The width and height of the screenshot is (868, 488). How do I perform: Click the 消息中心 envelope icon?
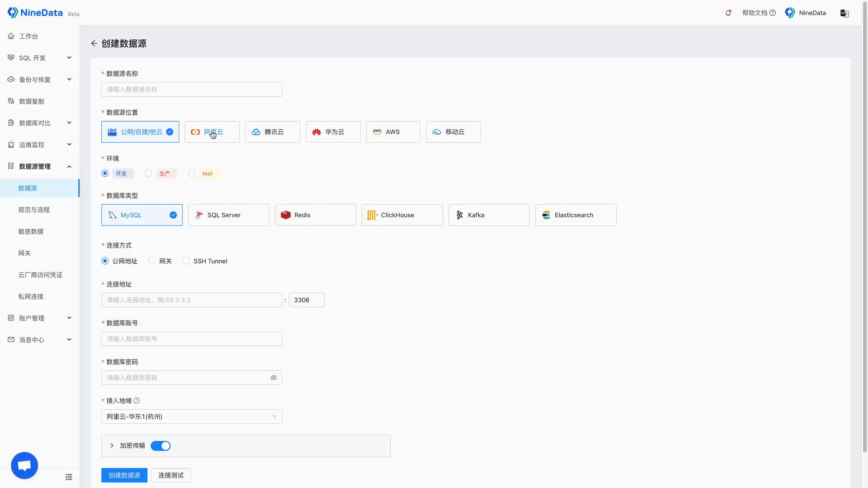(11, 339)
